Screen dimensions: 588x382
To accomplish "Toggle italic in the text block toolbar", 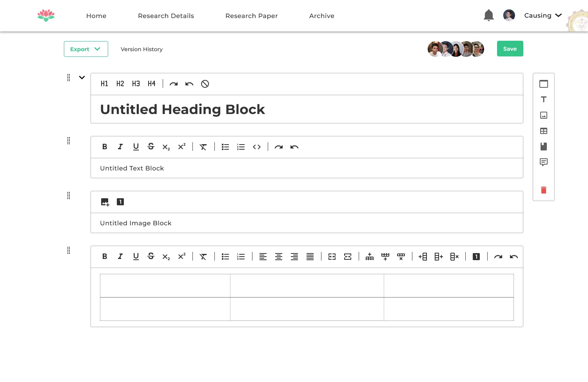I will (120, 147).
